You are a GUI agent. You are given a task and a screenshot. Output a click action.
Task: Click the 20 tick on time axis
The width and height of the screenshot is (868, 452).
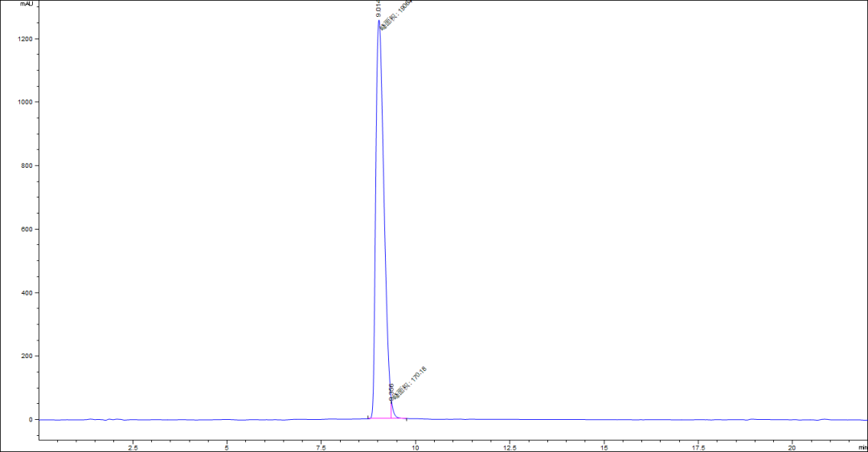pyautogui.click(x=792, y=447)
